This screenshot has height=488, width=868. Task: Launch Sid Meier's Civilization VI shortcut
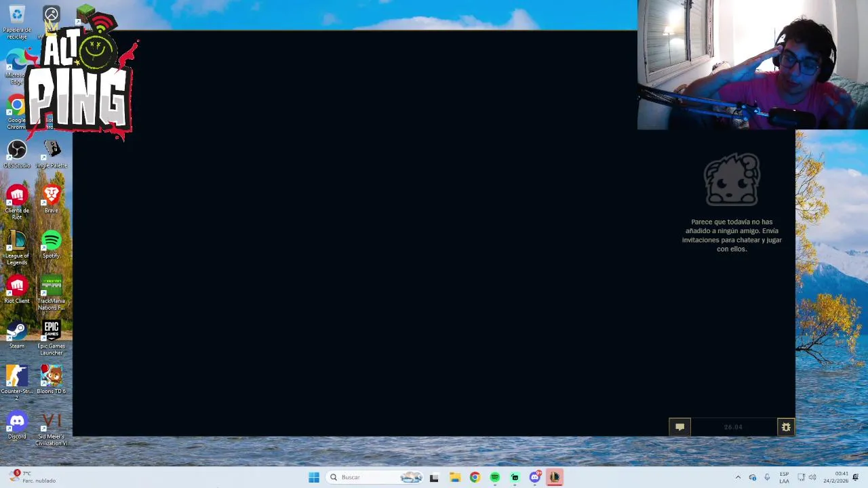(52, 429)
